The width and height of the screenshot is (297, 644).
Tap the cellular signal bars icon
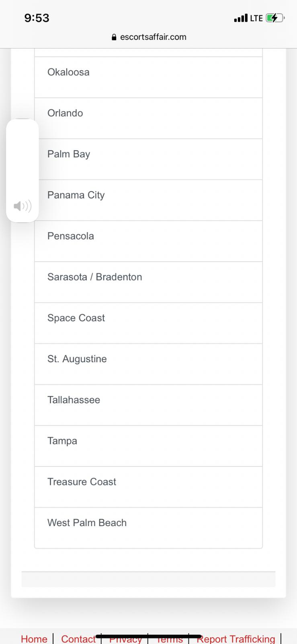(240, 18)
